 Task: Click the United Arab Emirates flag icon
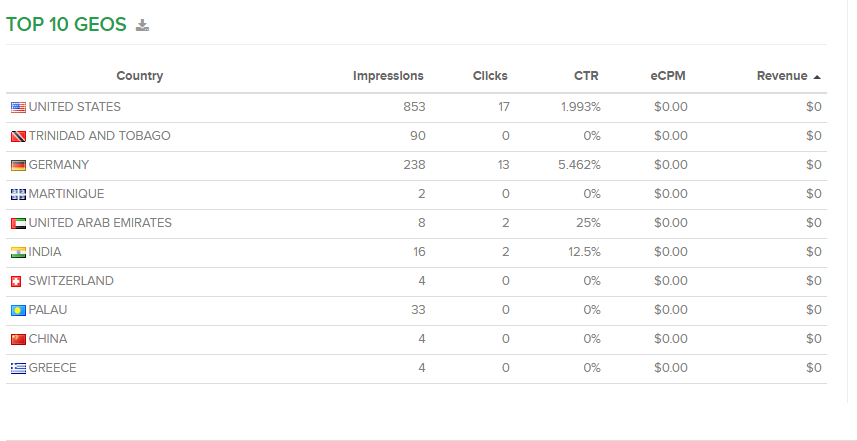[18, 223]
